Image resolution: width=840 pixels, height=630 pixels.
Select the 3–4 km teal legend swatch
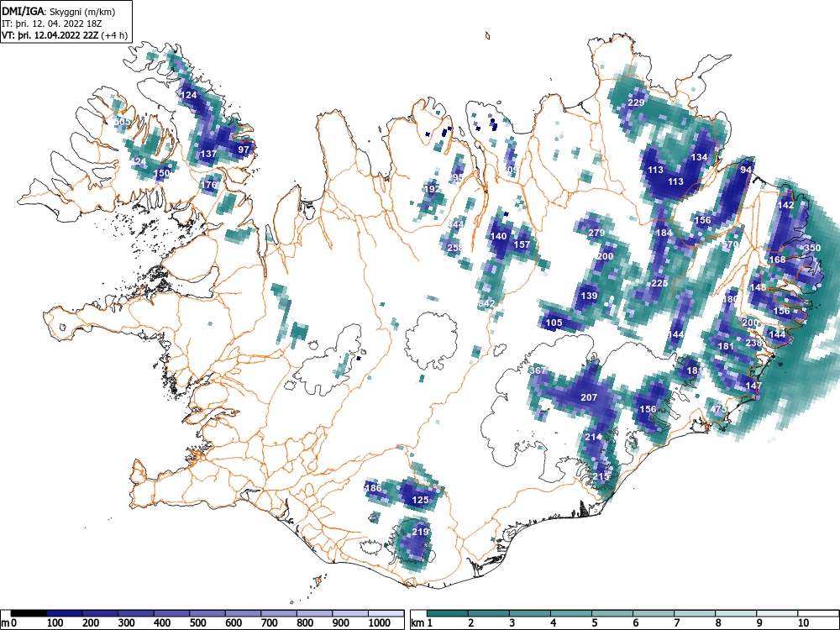[x=530, y=613]
